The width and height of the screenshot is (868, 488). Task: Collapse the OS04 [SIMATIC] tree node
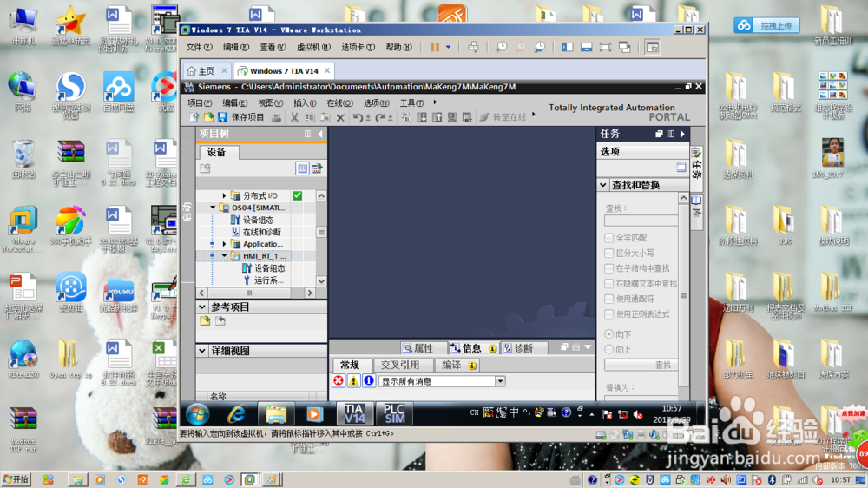coord(213,208)
